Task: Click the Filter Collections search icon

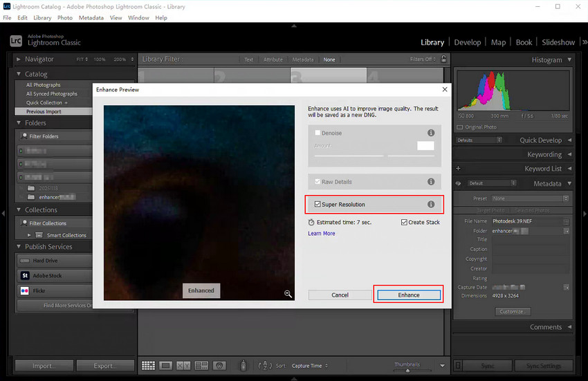Action: coord(24,223)
